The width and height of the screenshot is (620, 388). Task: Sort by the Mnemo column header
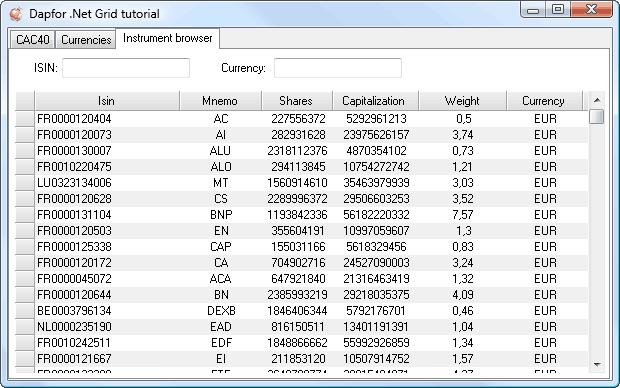[x=220, y=101]
